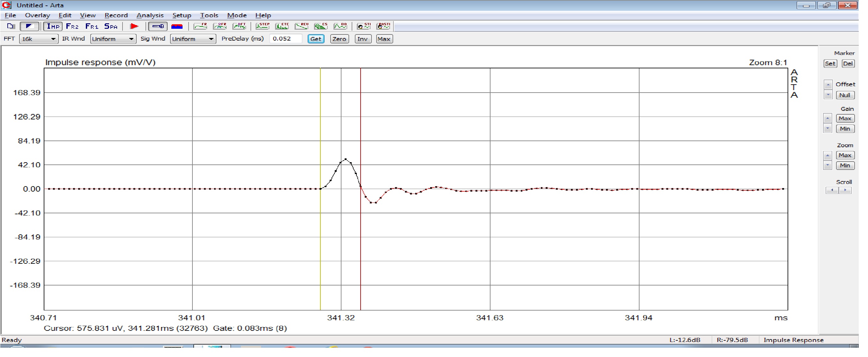Open the BD burst decay icon
The width and height of the screenshot is (868, 357).
click(340, 26)
